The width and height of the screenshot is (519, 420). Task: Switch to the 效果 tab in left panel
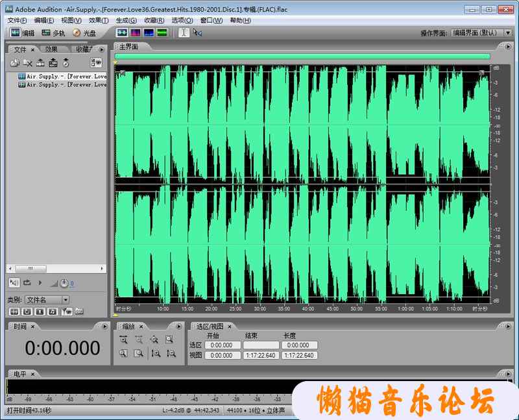click(51, 49)
